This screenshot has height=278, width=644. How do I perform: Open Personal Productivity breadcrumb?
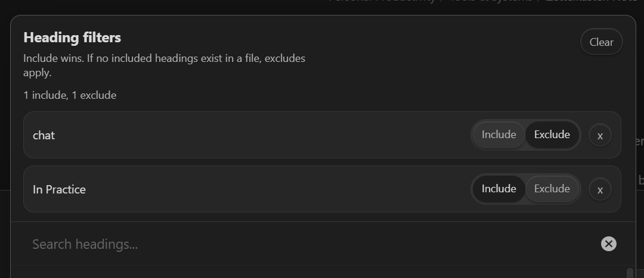coord(382,2)
